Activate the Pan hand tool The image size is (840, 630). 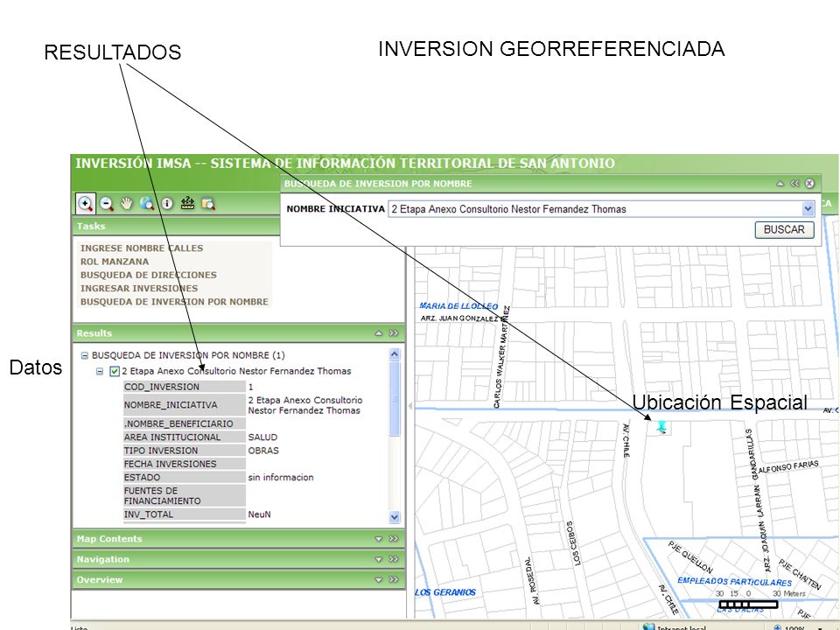click(126, 204)
